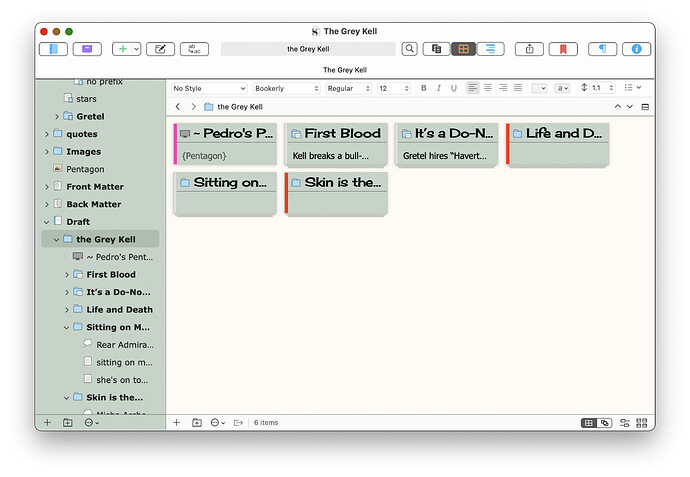
Task: Select the Skin is the... index card
Action: coord(336,193)
